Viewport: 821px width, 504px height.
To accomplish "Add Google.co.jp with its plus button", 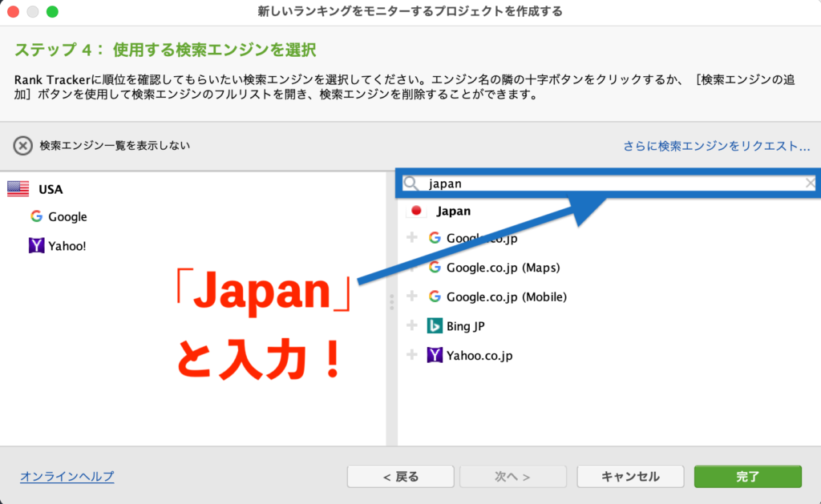I will tap(412, 238).
